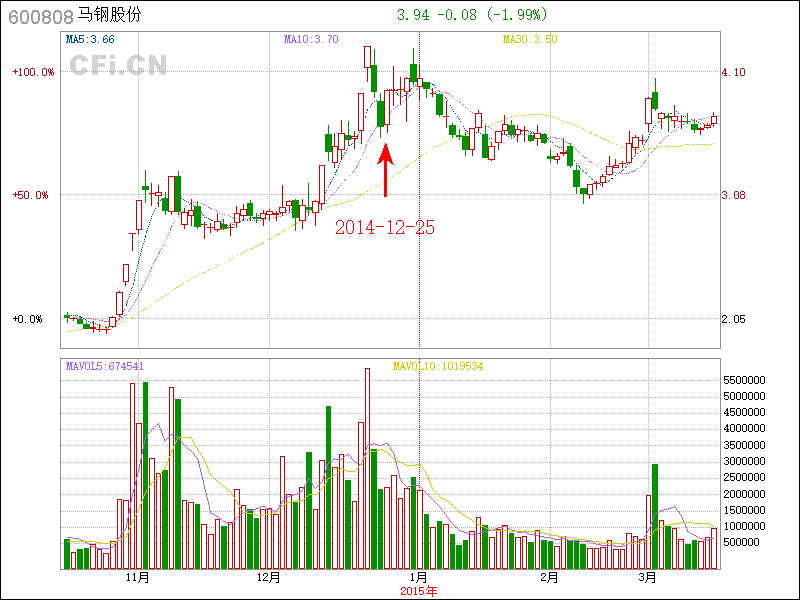This screenshot has height=600, width=800.
Task: Click the tall green volume bar in early March
Action: click(655, 517)
